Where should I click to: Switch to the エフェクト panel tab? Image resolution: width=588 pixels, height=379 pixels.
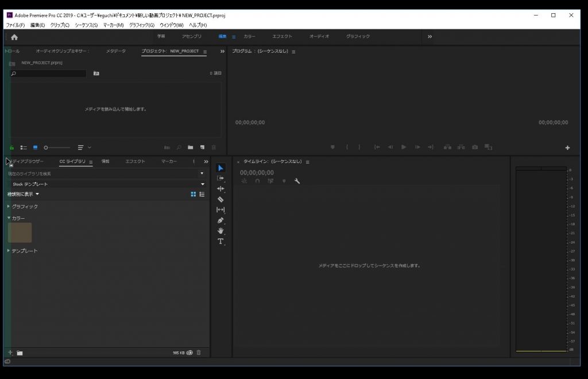[x=135, y=162]
